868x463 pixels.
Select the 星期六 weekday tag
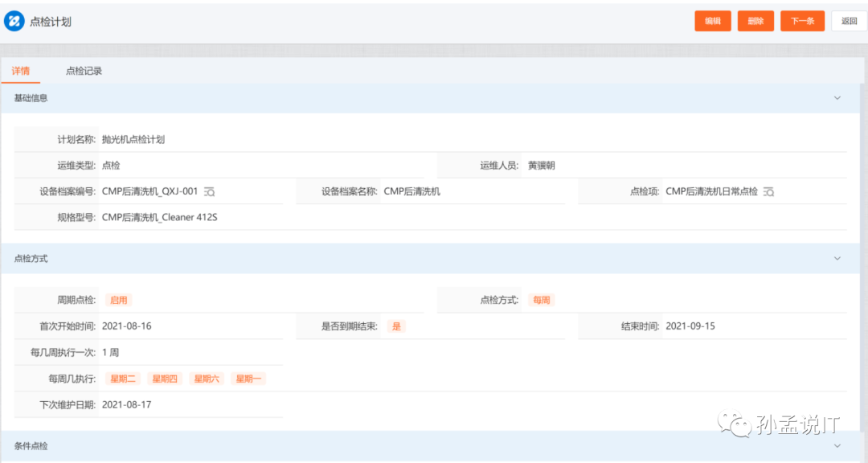point(206,378)
